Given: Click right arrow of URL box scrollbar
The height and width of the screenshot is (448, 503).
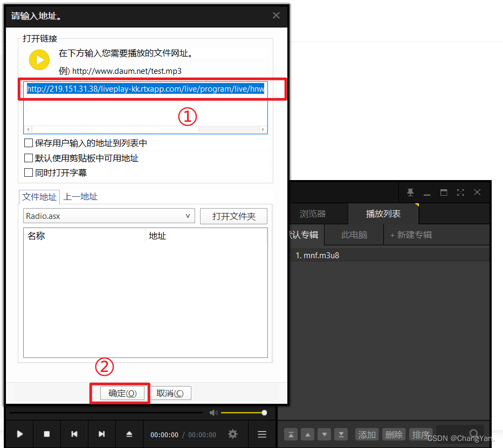Looking at the screenshot, I should [x=263, y=129].
